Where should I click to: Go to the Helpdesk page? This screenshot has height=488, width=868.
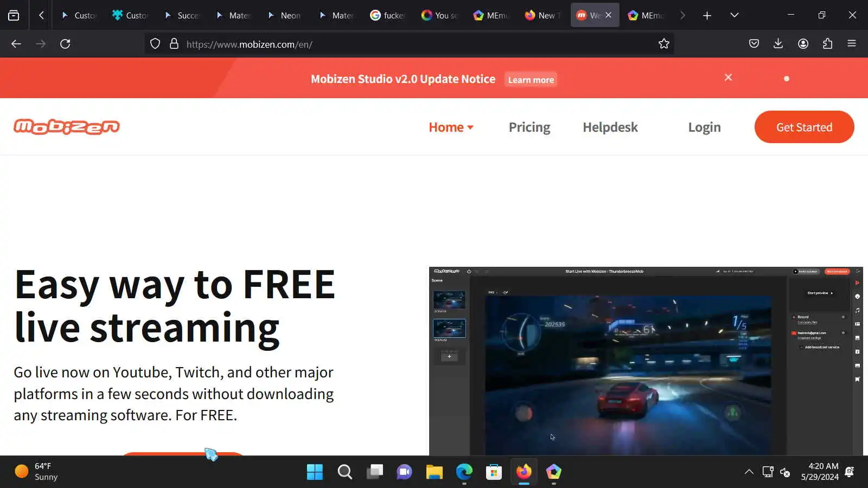point(610,127)
